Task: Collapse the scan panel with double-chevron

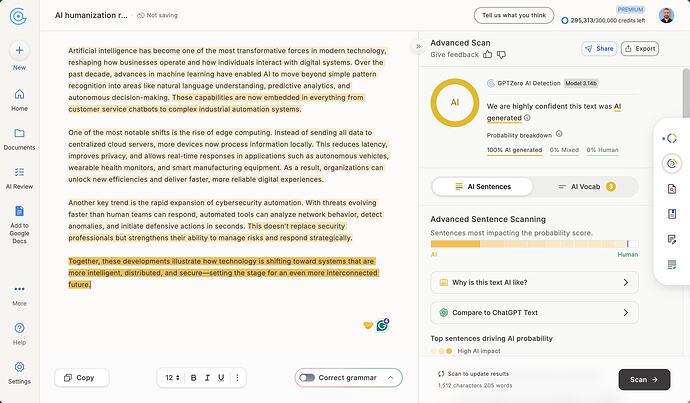Action: click(418, 46)
